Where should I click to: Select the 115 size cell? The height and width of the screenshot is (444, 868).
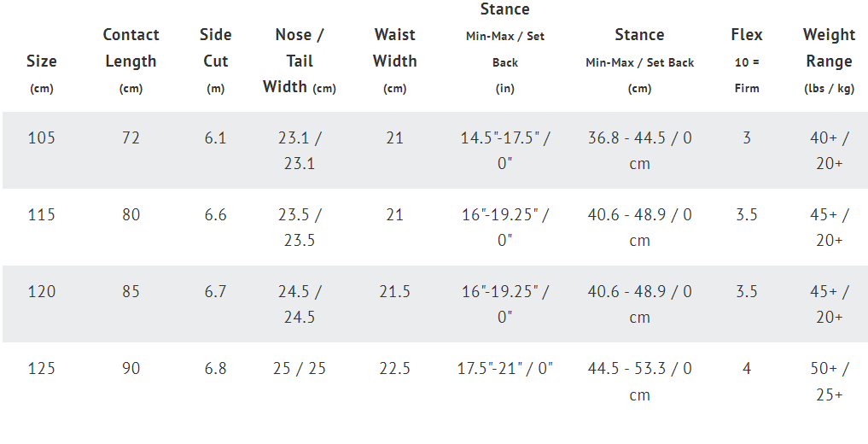pyautogui.click(x=42, y=215)
